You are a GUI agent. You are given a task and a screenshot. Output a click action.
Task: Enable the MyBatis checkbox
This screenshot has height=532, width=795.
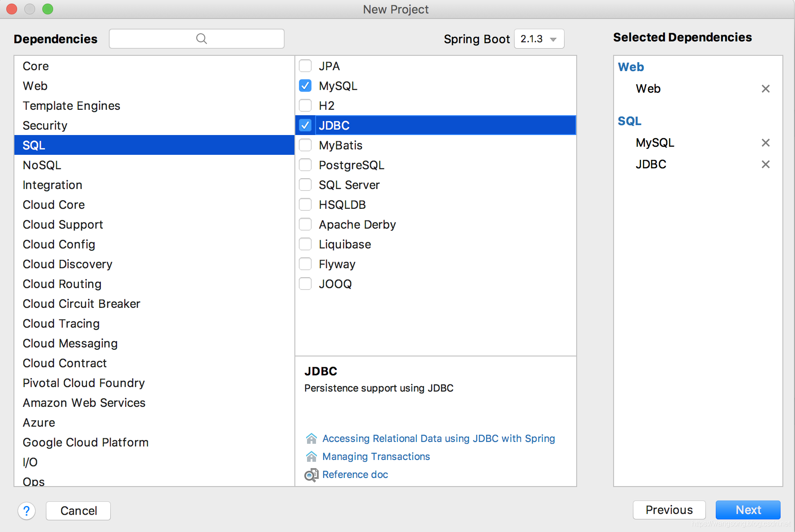(305, 145)
